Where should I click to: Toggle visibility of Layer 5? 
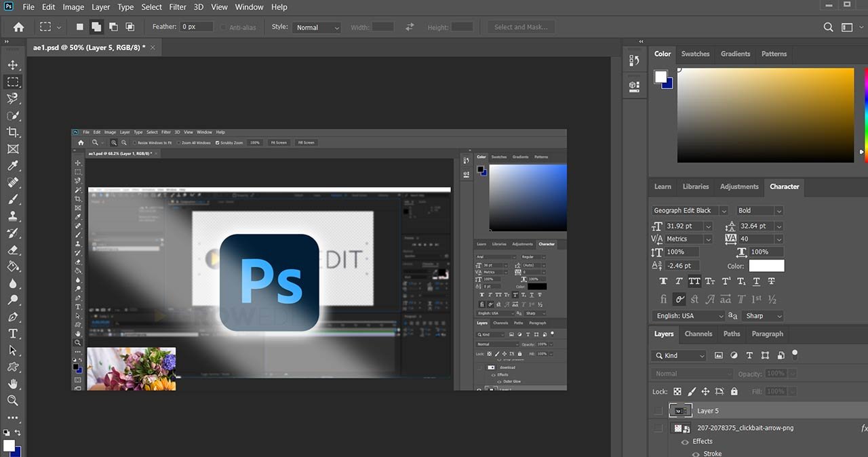(658, 410)
